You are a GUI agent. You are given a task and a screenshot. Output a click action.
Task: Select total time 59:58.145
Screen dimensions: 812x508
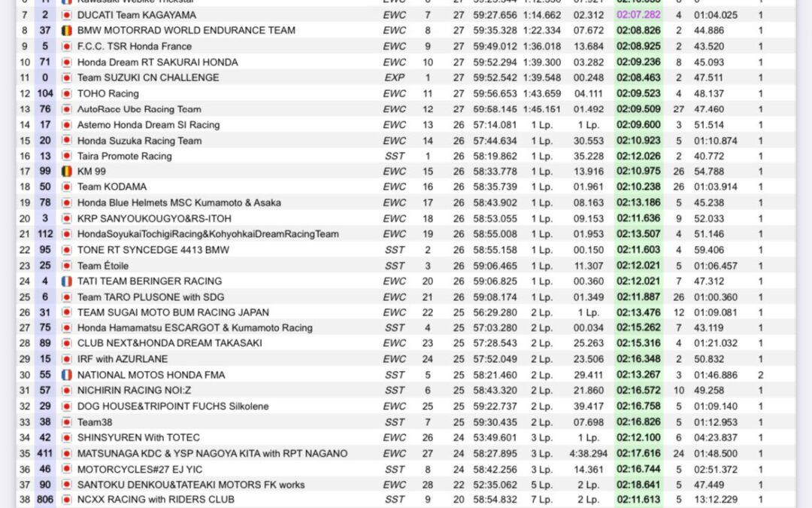click(x=495, y=109)
